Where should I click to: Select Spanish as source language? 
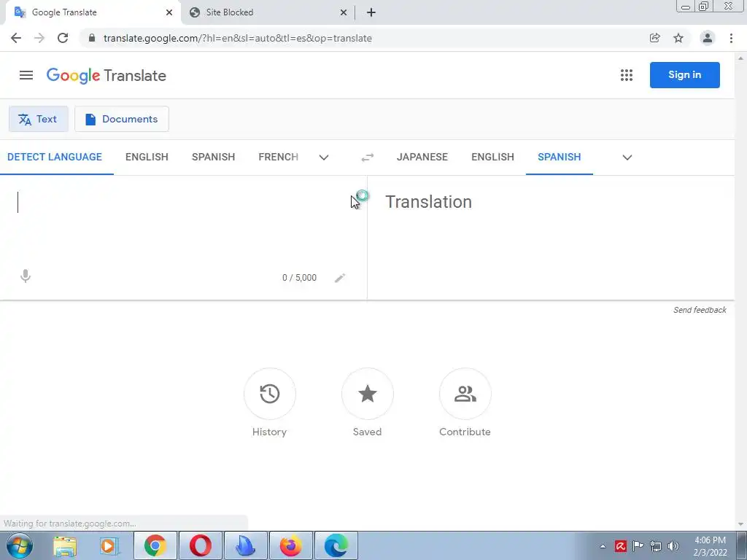click(214, 157)
